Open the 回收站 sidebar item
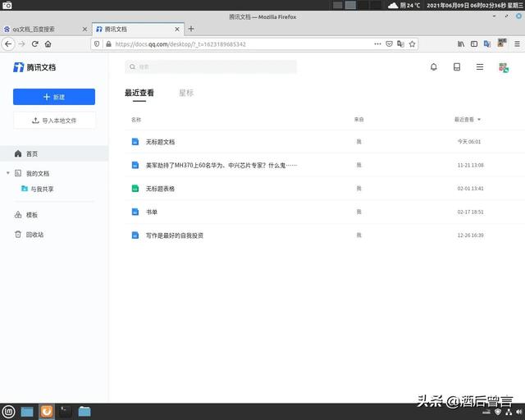 (34, 235)
